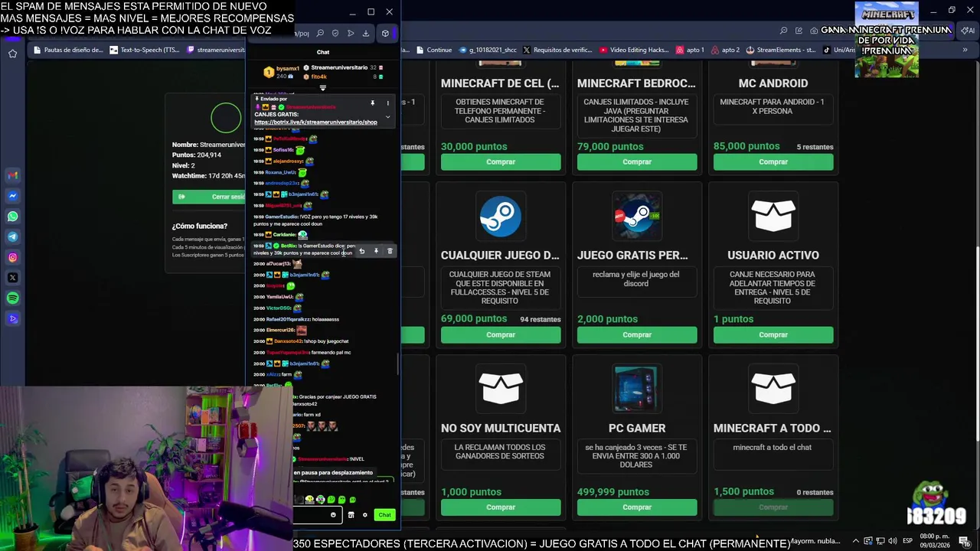This screenshot has width=980, height=551.
Task: Click the USUARIO ACTIVO box thumbnail
Action: (773, 217)
